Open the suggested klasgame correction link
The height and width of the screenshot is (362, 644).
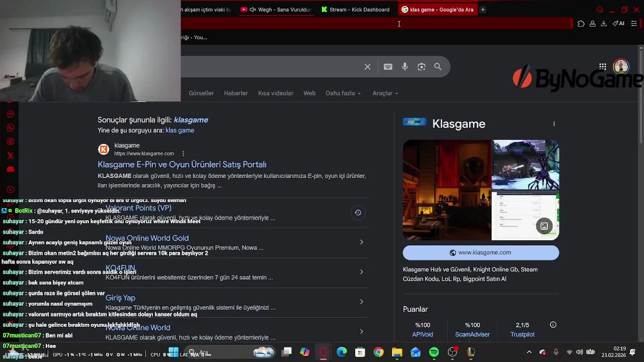(x=191, y=120)
